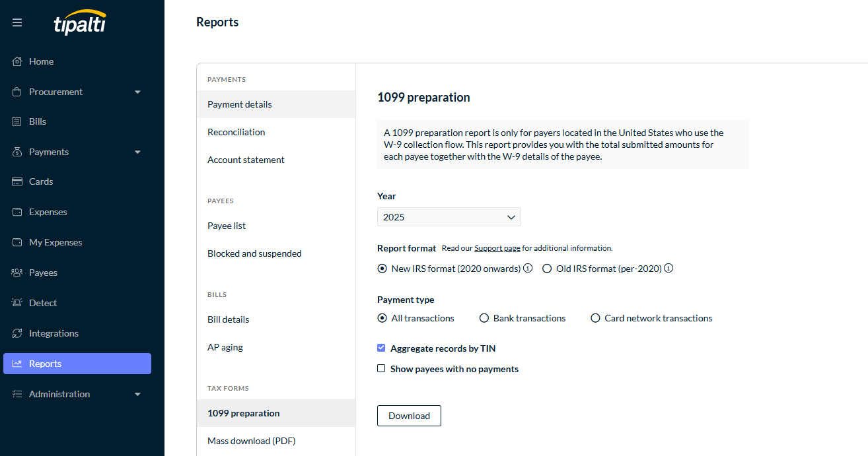Uncheck Aggregate records by TIN
The height and width of the screenshot is (456, 868).
pos(381,348)
